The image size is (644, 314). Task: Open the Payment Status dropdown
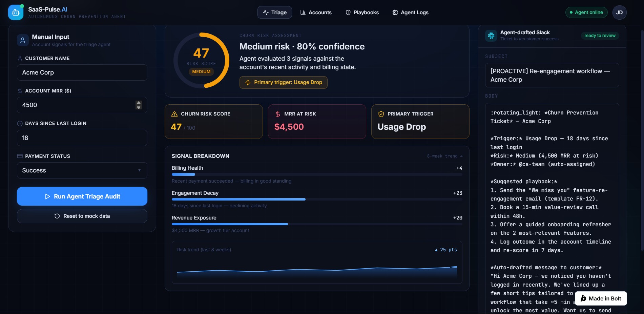[82, 170]
